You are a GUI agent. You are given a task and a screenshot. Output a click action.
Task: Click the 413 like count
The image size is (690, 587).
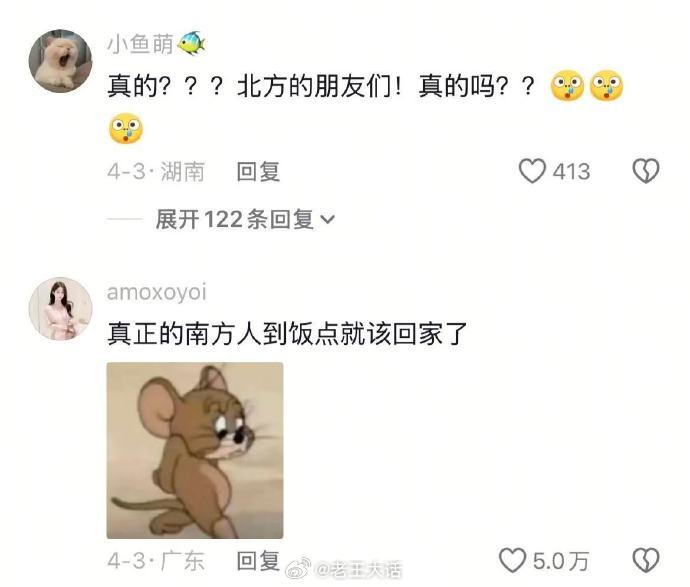coord(571,171)
